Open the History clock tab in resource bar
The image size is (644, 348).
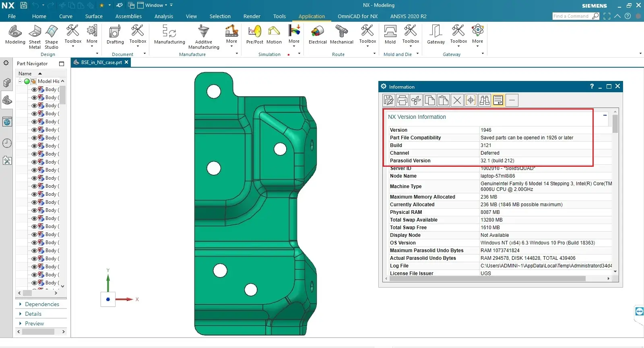tap(7, 143)
